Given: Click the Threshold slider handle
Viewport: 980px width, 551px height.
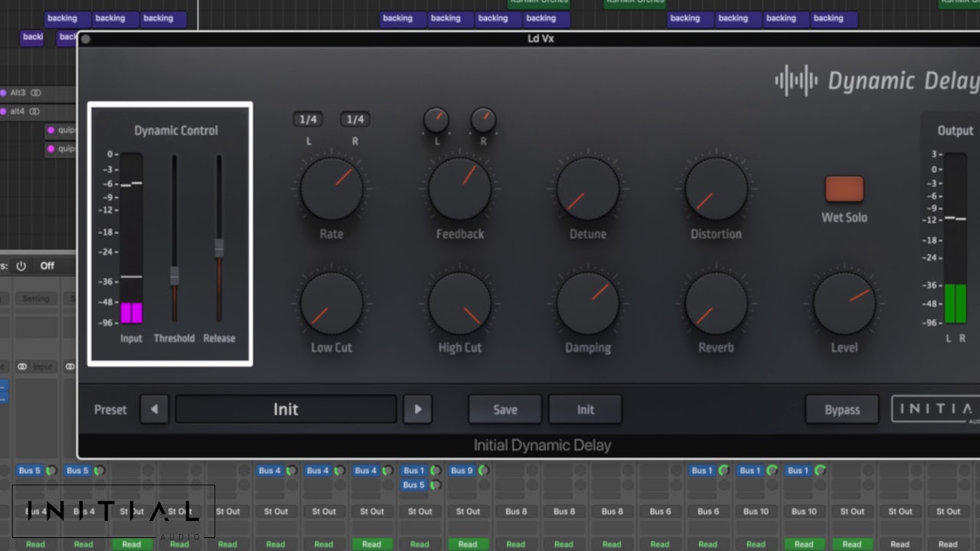Looking at the screenshot, I should pyautogui.click(x=174, y=275).
